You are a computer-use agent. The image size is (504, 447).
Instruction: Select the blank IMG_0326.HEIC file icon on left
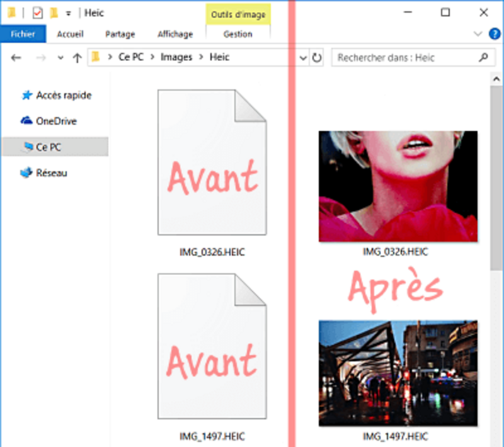click(x=212, y=162)
